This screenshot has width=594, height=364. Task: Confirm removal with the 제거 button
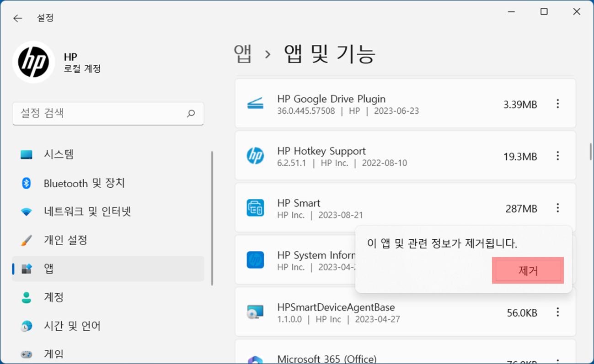click(x=528, y=271)
